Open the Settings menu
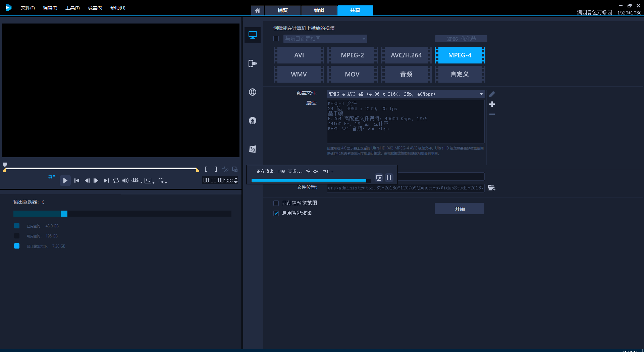The height and width of the screenshot is (352, 644). point(95,8)
